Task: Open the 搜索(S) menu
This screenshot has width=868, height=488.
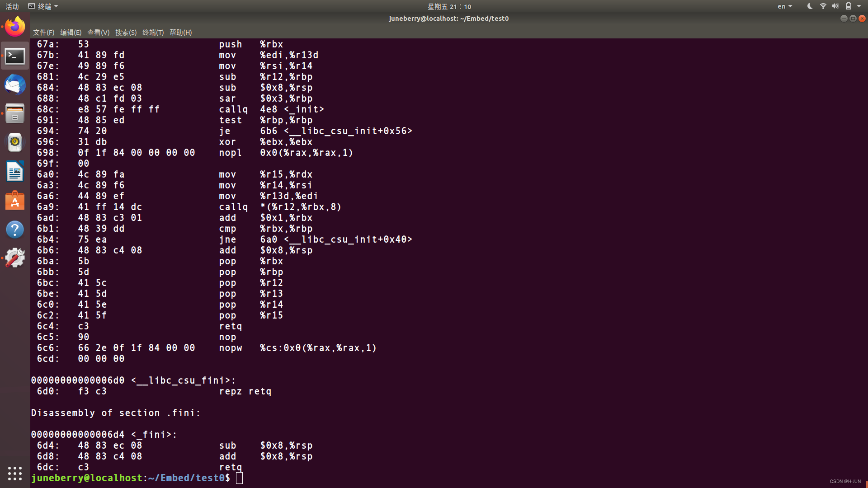Action: [126, 33]
